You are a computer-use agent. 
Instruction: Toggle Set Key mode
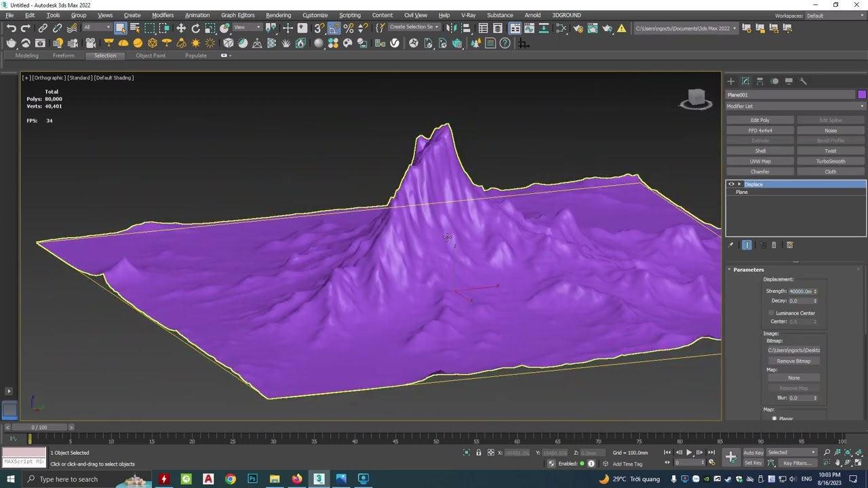click(753, 463)
